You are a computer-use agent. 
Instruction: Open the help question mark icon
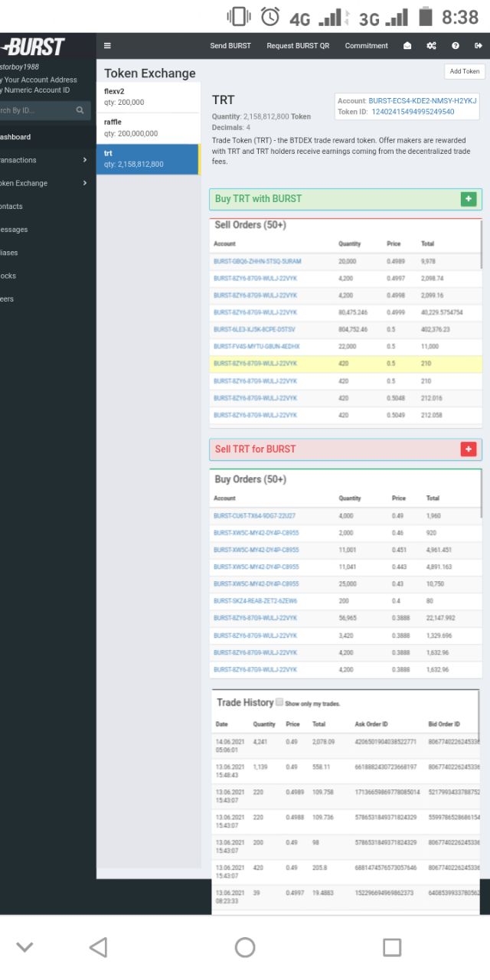click(456, 46)
